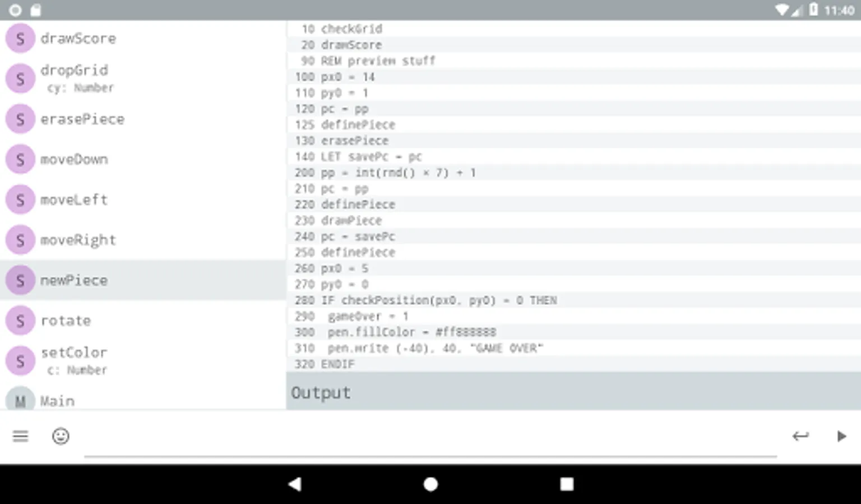Select the moveRight subroutine
The width and height of the screenshot is (861, 504).
point(78,240)
